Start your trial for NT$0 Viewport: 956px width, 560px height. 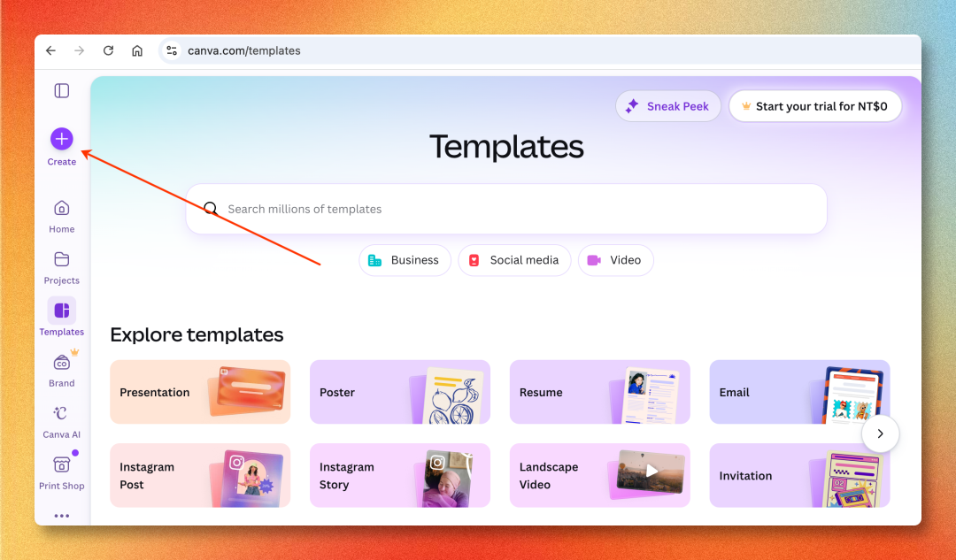(815, 106)
